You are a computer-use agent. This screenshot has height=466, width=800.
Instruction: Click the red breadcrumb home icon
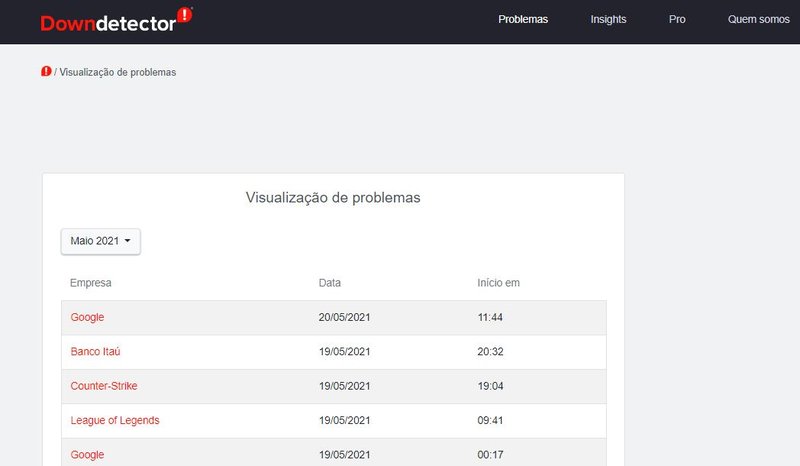point(46,71)
